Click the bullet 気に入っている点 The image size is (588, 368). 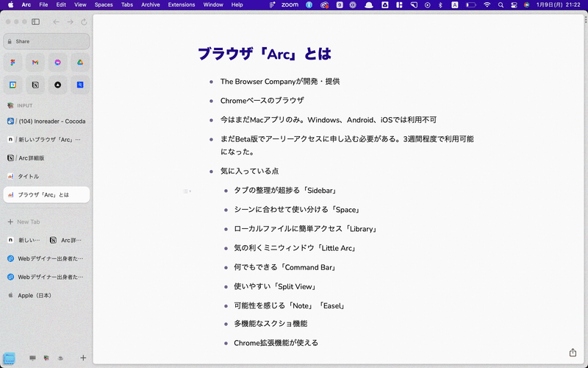click(x=249, y=171)
